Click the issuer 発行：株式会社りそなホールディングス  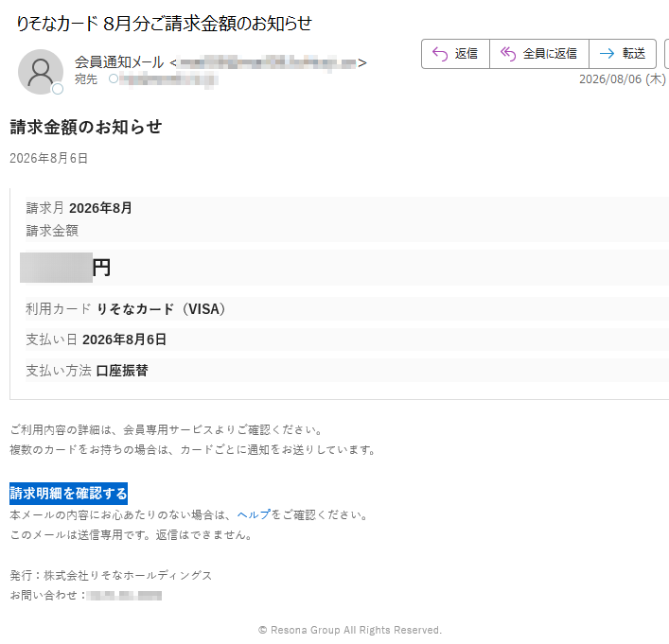click(x=111, y=575)
